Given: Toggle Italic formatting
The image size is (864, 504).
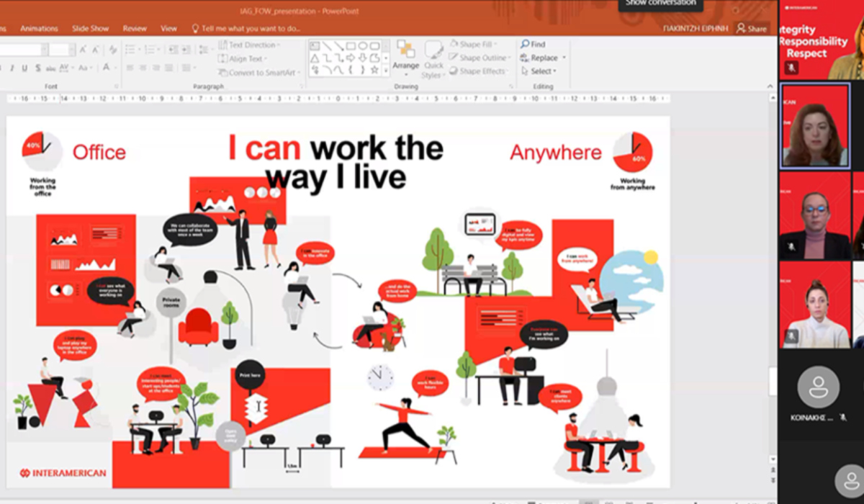Looking at the screenshot, I should 12,68.
